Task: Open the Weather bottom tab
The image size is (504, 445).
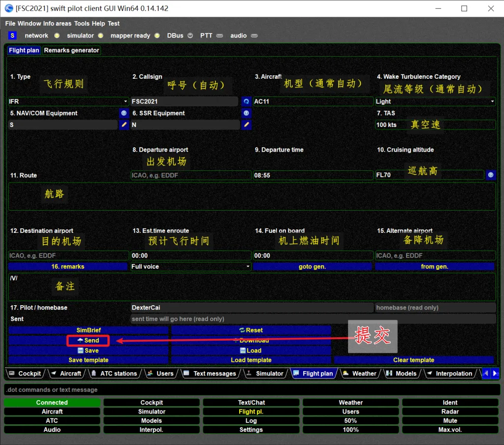Action: 360,374
